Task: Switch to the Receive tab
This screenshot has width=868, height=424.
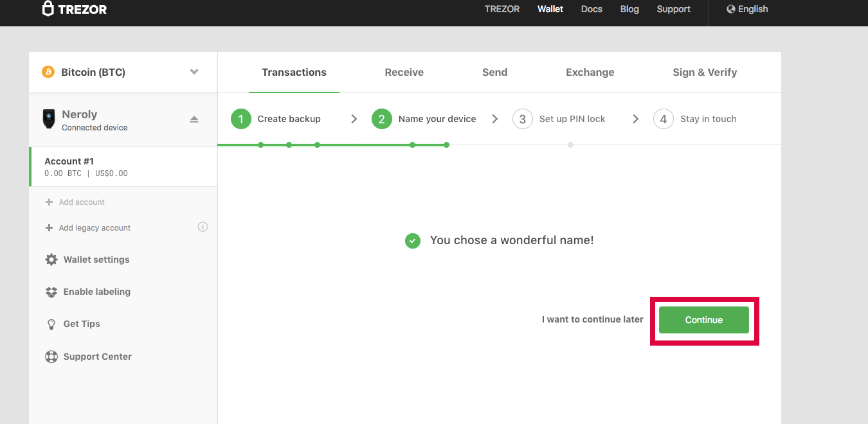Action: click(404, 72)
